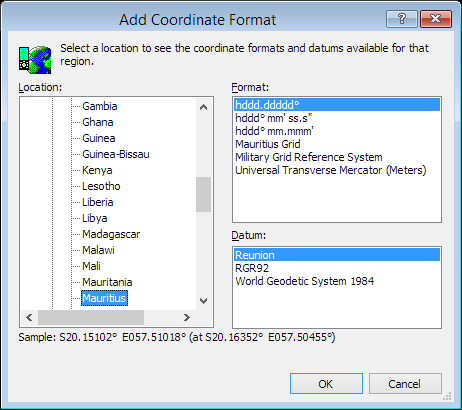Select Lesotho in the Location tree
462x410 pixels.
[x=101, y=186]
